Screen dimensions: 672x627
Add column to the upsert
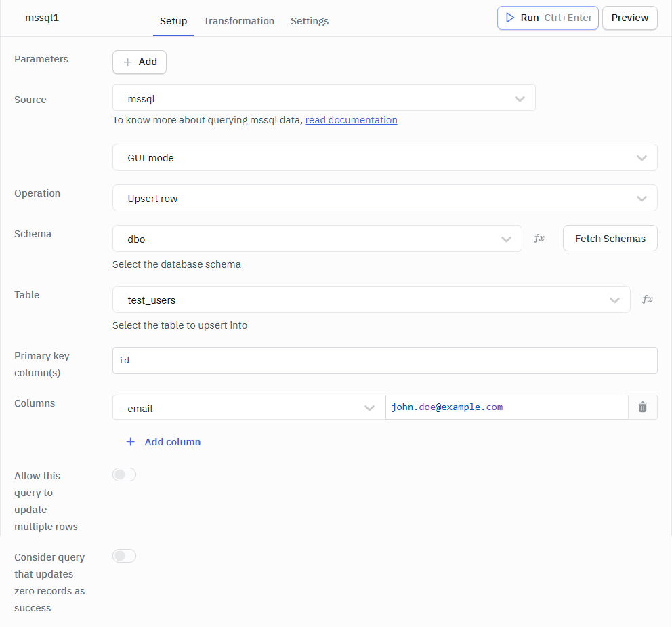coord(163,442)
